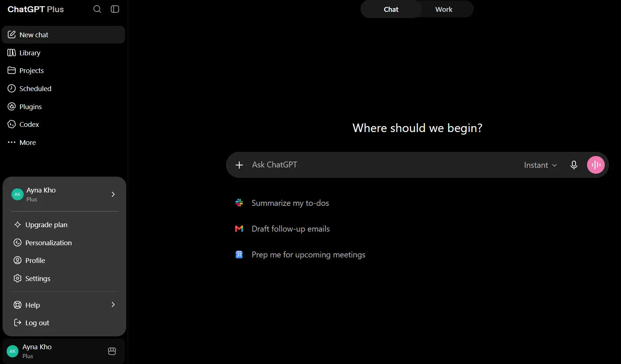Click the "Where should we begin?" heading
This screenshot has height=364, width=621.
point(417,128)
